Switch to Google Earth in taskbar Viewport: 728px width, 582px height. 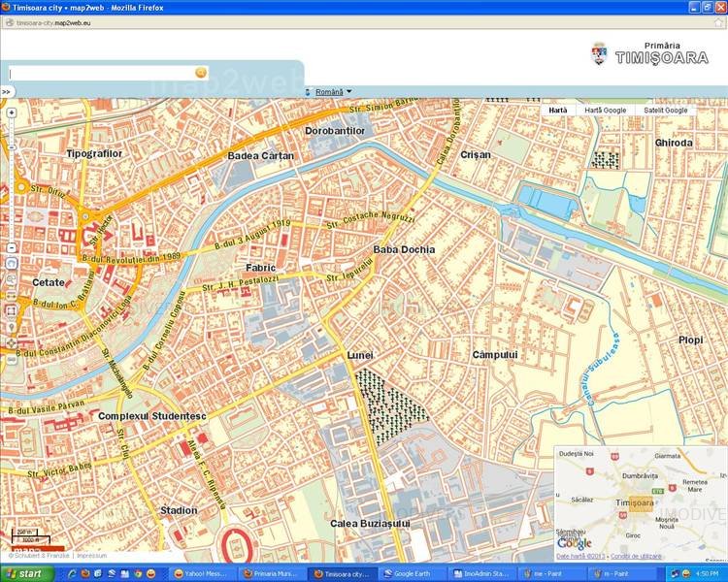coord(413,573)
